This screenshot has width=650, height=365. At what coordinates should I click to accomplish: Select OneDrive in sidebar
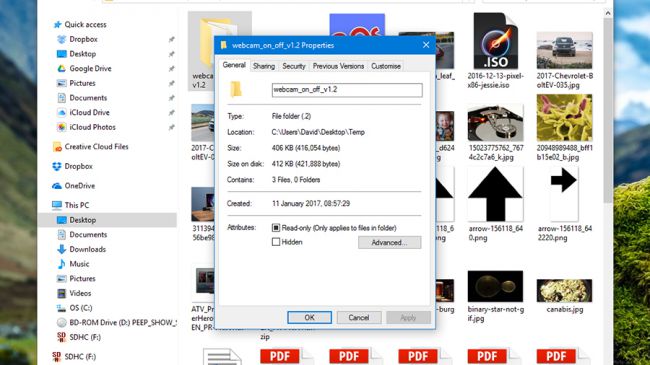[x=80, y=185]
